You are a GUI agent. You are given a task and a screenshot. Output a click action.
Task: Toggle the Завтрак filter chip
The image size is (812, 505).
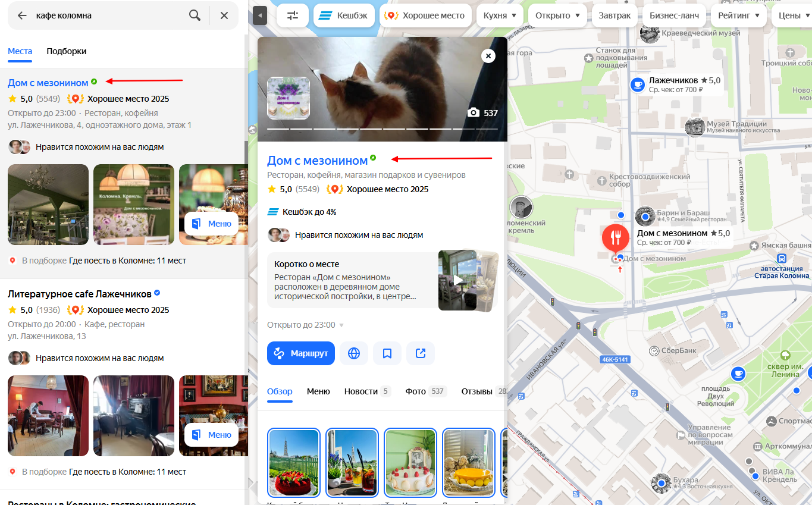[x=615, y=15]
